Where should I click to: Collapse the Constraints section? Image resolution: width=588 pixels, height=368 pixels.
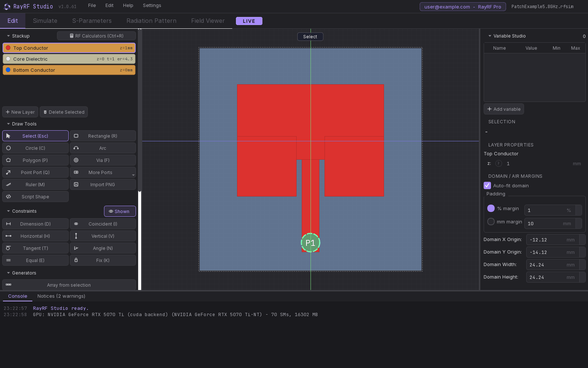[8, 211]
